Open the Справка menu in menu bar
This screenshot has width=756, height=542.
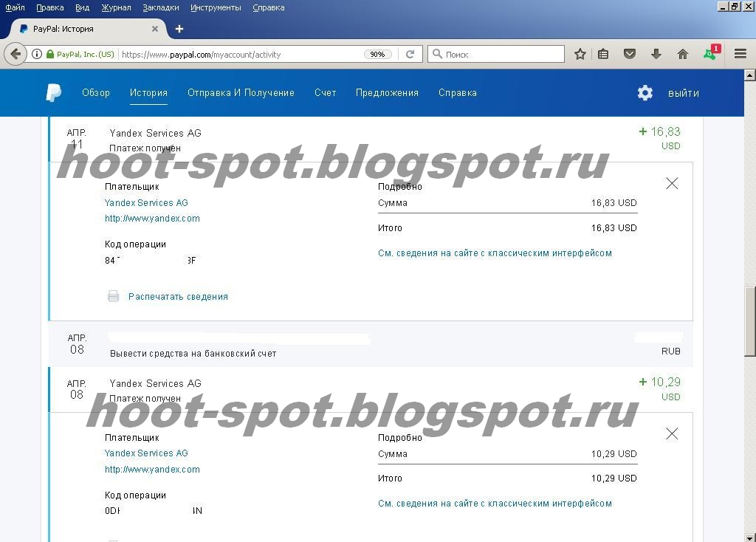click(x=269, y=7)
